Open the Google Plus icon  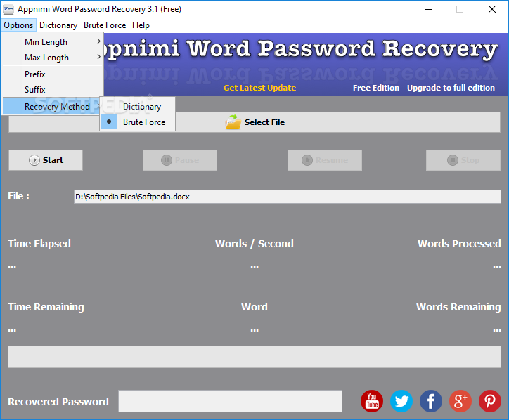pyautogui.click(x=460, y=401)
